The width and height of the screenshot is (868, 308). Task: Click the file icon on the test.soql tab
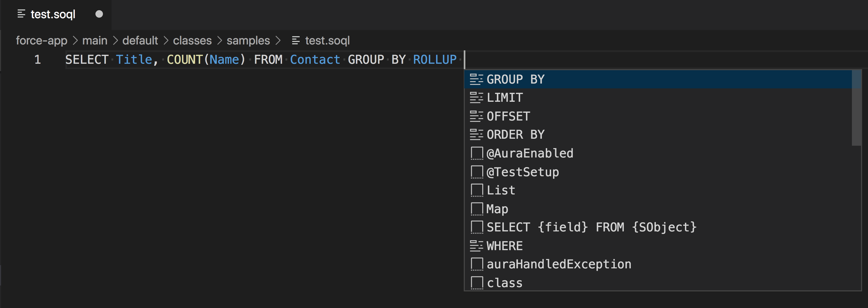(x=21, y=14)
